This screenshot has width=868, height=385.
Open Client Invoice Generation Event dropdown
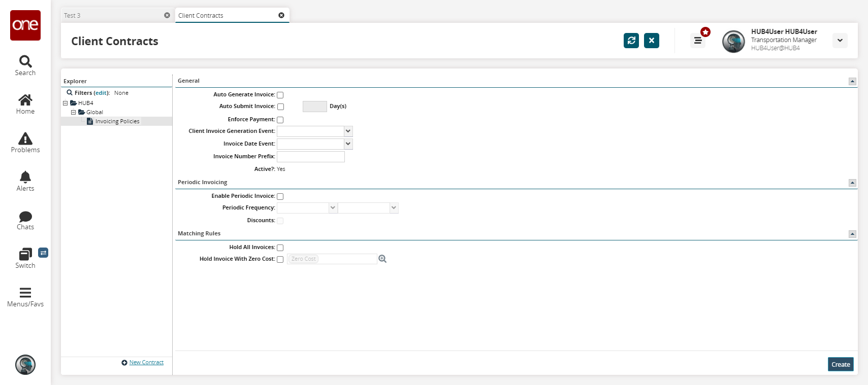tap(348, 131)
